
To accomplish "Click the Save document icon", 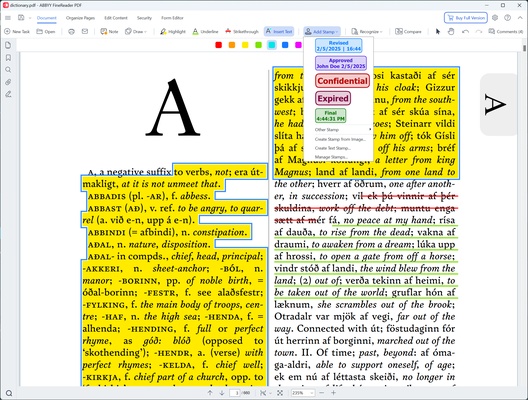I will (21, 18).
